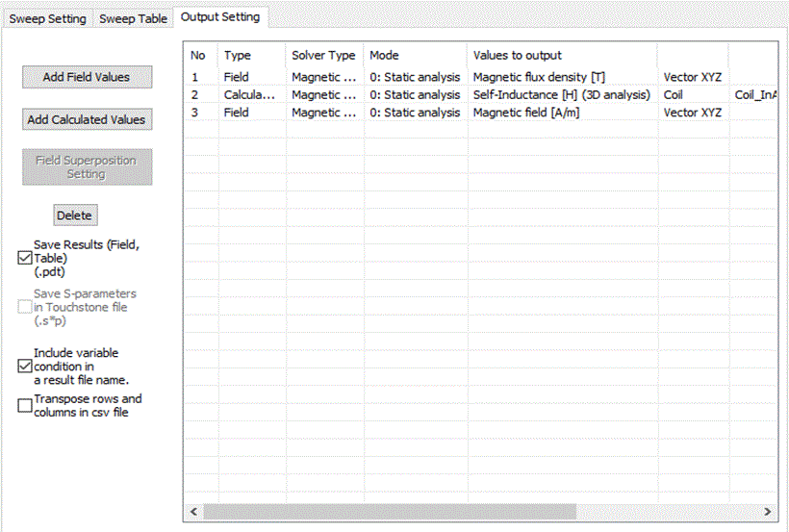Open the Sweep Table tab
Image resolution: width=789 pixels, height=532 pixels.
click(133, 19)
